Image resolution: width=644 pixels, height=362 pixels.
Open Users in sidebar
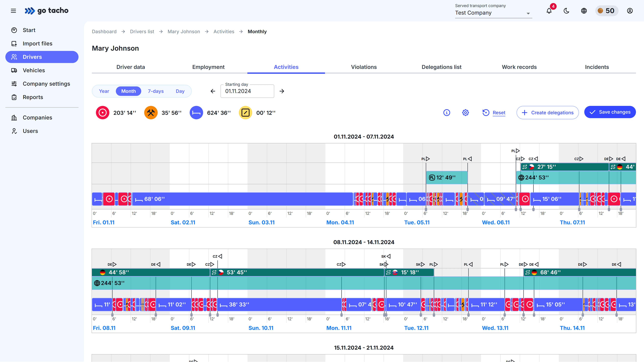click(42, 131)
